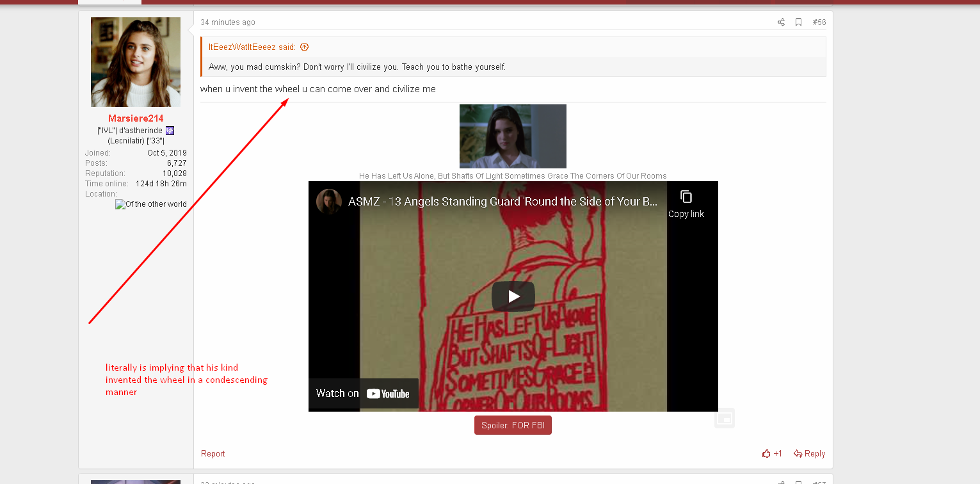
Task: Open Marsiere214 username profile
Action: (136, 118)
